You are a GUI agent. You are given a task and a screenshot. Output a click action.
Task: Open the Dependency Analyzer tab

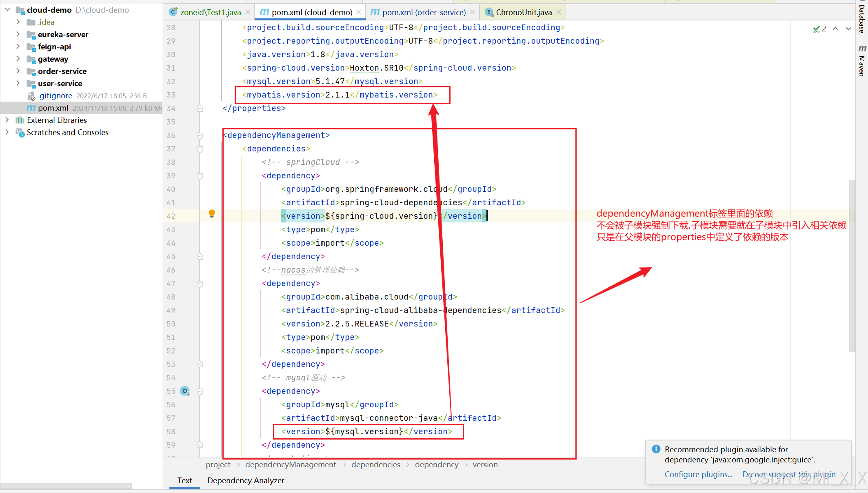246,480
